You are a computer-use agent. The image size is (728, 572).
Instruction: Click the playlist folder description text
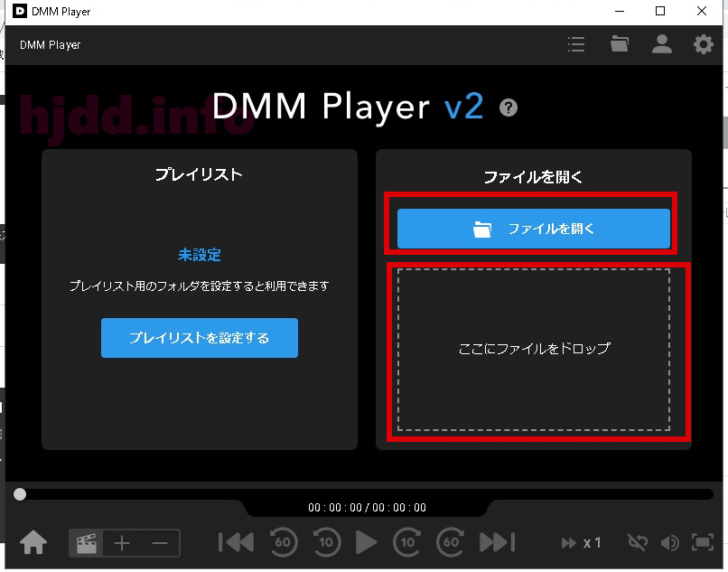pyautogui.click(x=200, y=286)
